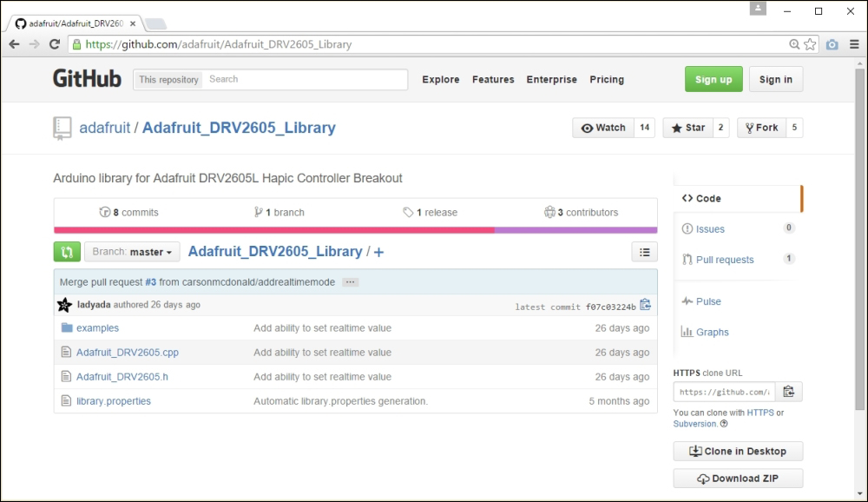The image size is (868, 502).
Task: Click the examples folder icon
Action: coord(67,327)
